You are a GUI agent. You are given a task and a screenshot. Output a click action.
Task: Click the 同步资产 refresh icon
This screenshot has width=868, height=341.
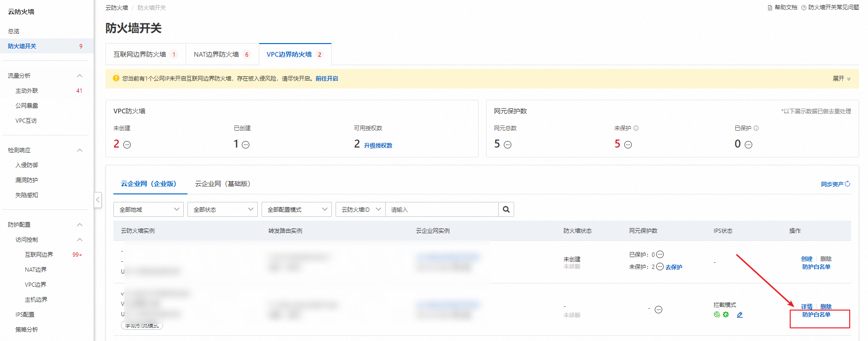(847, 184)
